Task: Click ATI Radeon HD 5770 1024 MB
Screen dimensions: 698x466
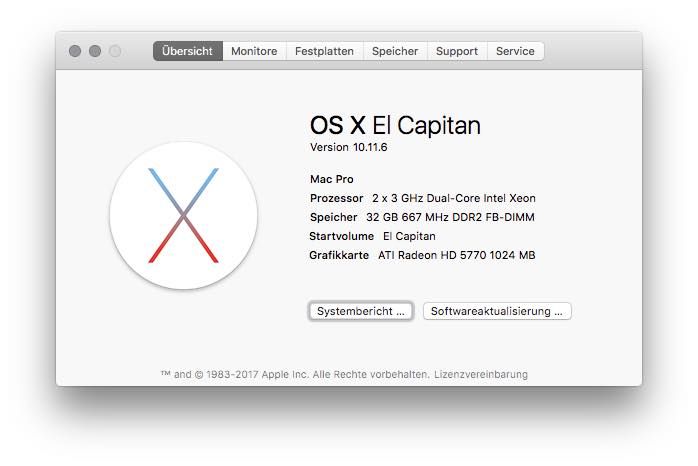Action: point(457,255)
